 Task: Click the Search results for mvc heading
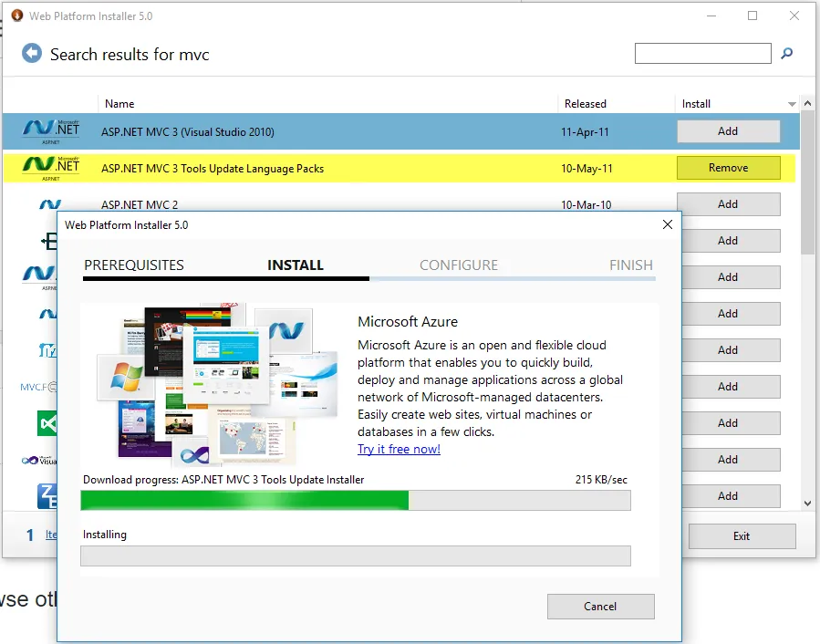130,55
